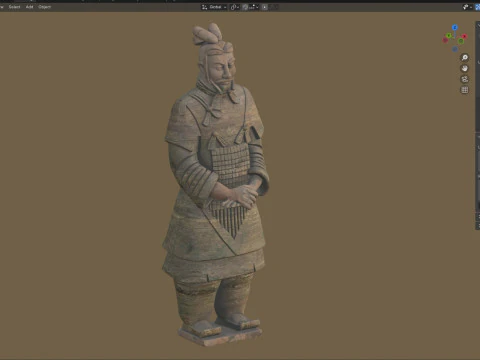This screenshot has width=480, height=360.
Task: Switch perspective/orthographic with grid icon
Action: point(465,90)
